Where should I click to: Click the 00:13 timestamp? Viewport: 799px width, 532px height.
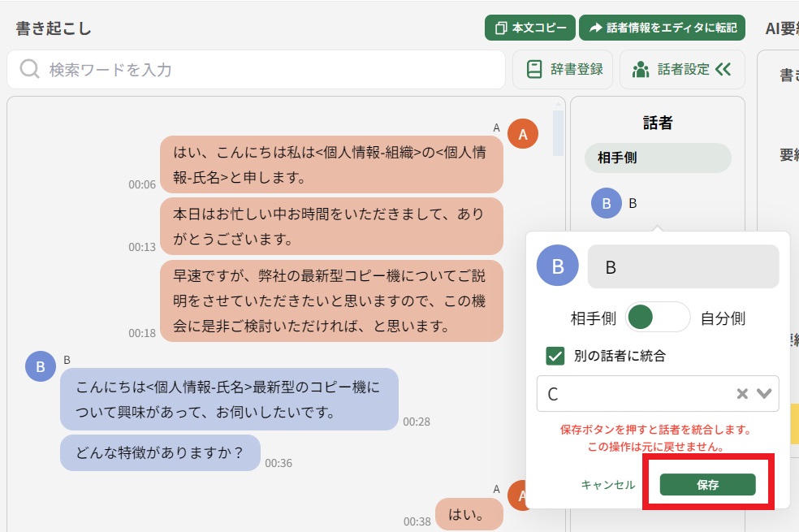click(142, 247)
